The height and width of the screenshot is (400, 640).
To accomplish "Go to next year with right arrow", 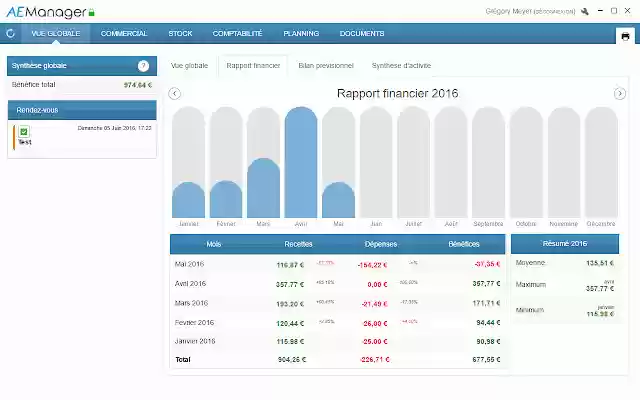I will (620, 94).
